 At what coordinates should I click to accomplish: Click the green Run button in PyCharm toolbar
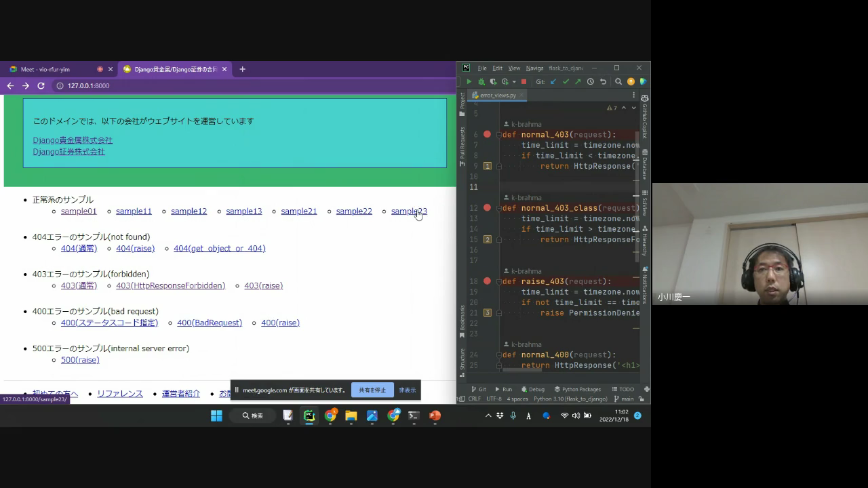[469, 82]
